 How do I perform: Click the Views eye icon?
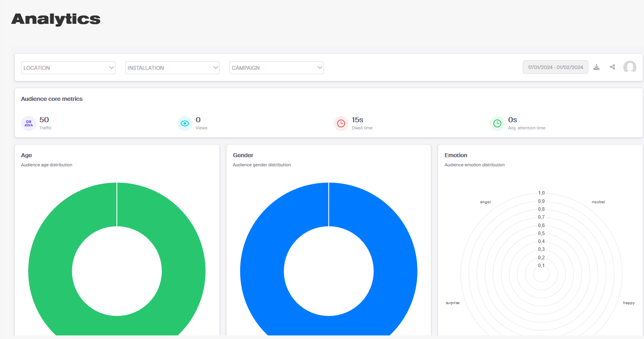coord(185,123)
